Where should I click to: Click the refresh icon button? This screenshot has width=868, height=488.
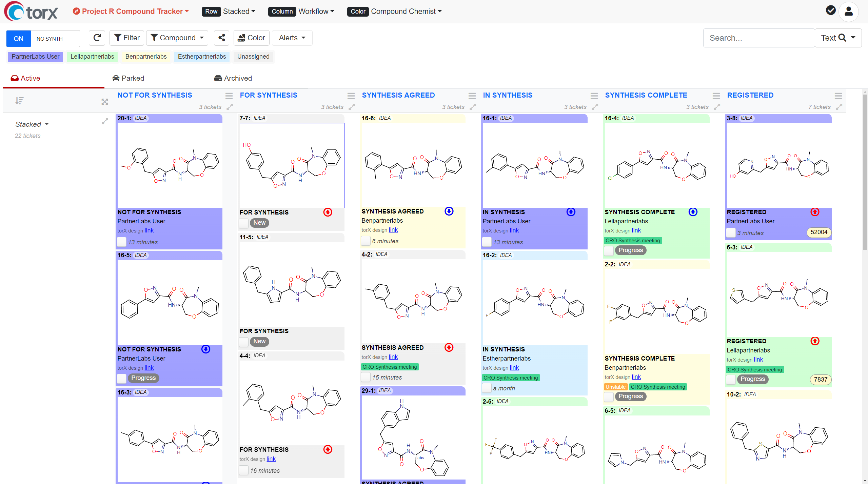coord(97,38)
